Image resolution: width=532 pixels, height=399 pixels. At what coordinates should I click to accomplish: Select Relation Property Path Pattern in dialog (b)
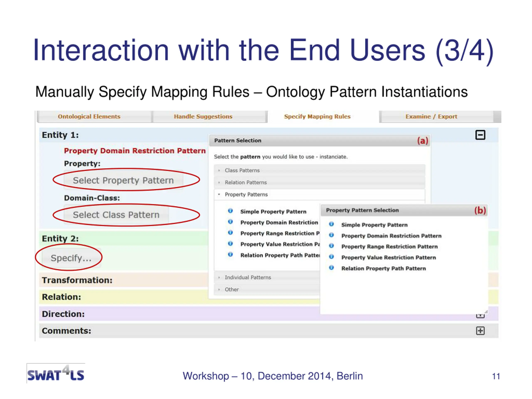[383, 268]
